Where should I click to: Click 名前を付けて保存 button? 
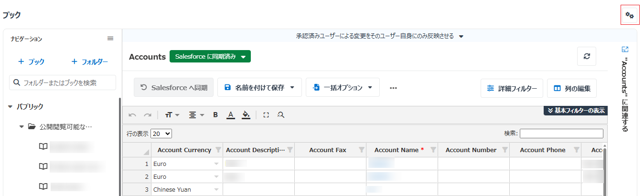259,88
